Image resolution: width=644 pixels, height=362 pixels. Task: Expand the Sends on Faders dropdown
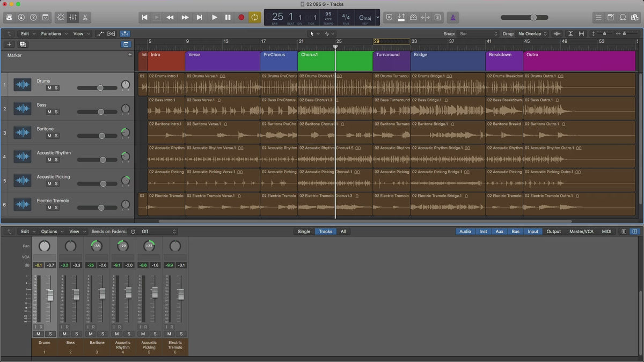click(158, 232)
